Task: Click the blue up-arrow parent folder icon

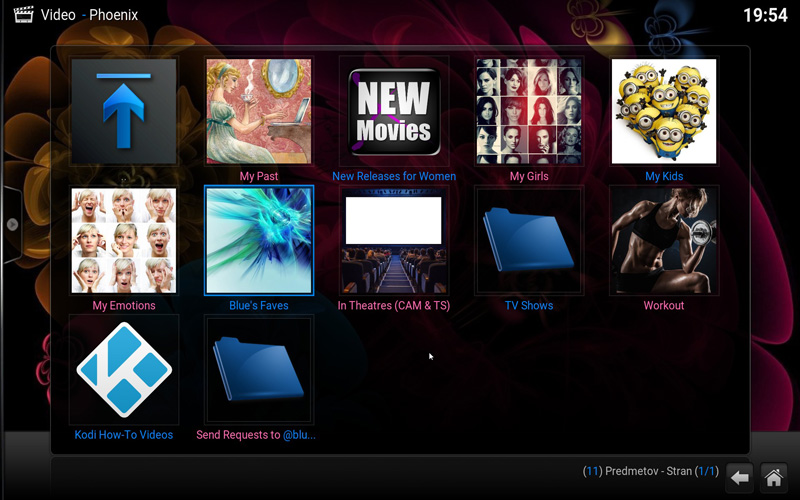Action: click(124, 111)
